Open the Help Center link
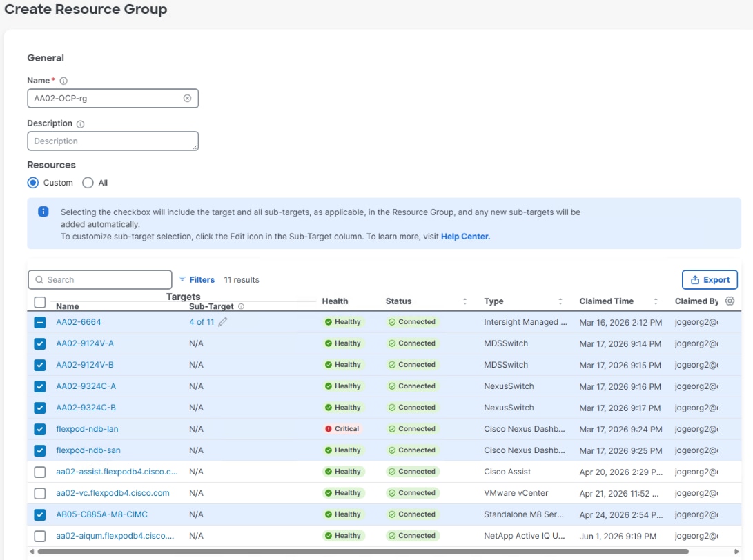This screenshot has width=753, height=560. pyautogui.click(x=465, y=237)
